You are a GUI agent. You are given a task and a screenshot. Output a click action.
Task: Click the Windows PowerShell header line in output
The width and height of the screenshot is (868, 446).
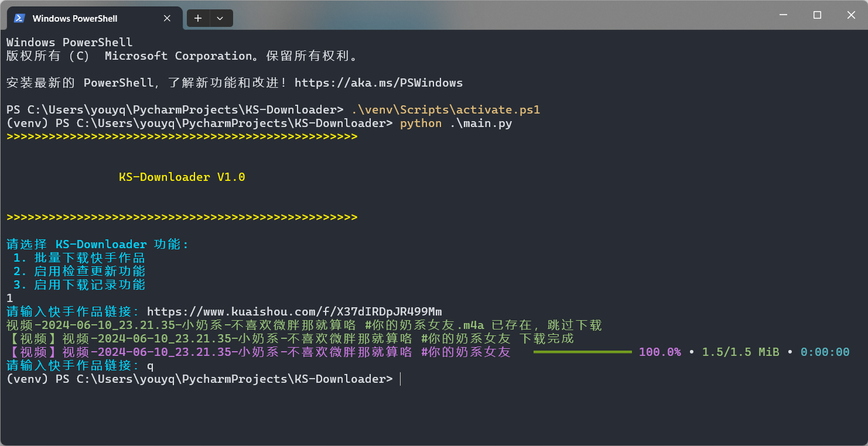coord(70,43)
